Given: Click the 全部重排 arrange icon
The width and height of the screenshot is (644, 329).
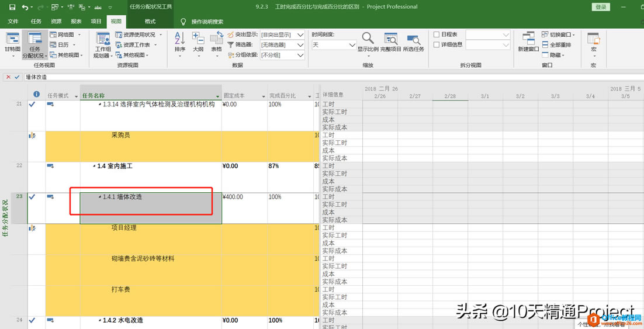Looking at the screenshot, I should [545, 45].
